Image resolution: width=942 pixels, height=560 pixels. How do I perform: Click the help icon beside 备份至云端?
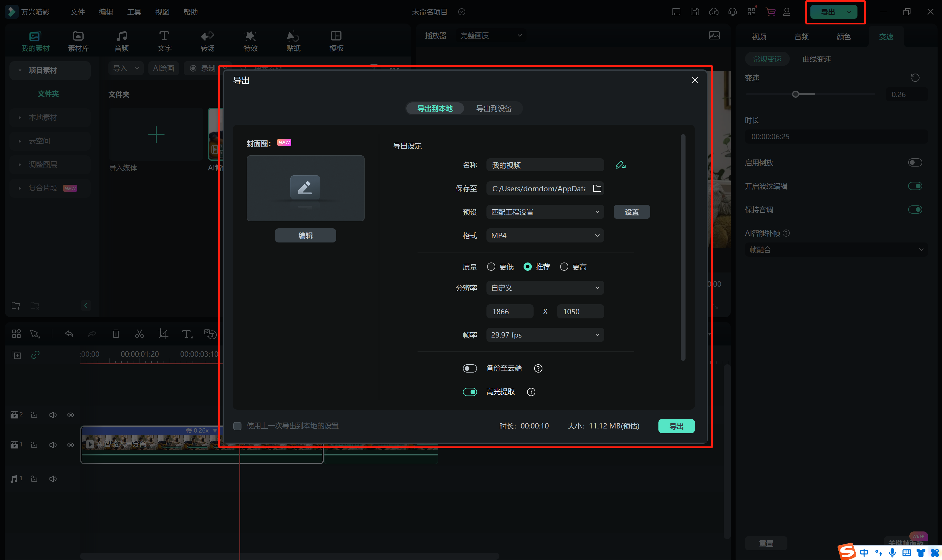pyautogui.click(x=538, y=369)
